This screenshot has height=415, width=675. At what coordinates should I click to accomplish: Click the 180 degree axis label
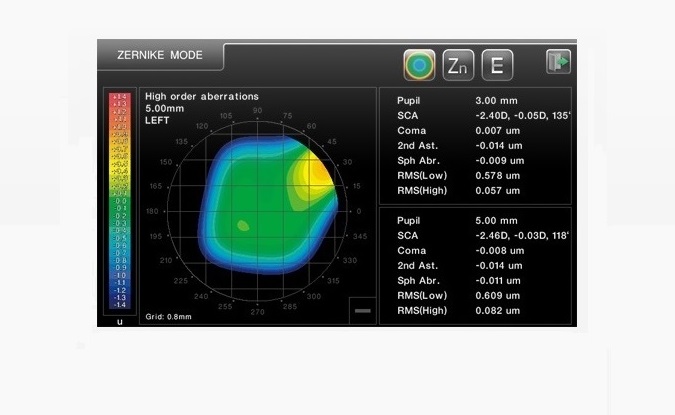(x=152, y=211)
